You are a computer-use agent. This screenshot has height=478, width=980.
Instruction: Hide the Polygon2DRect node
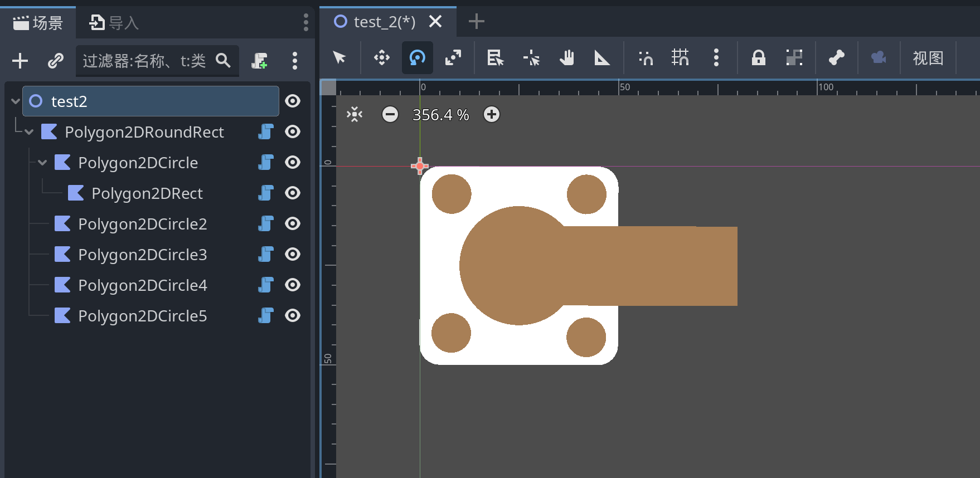click(293, 193)
